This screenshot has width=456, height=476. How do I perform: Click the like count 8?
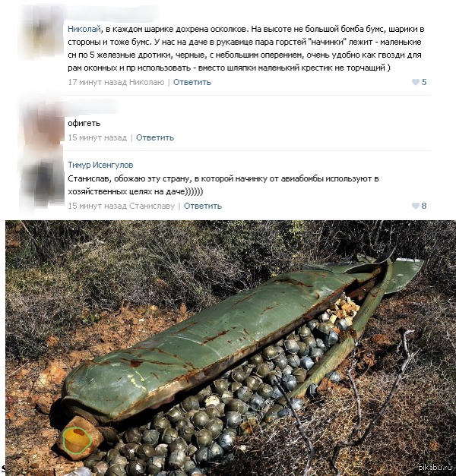click(x=424, y=206)
